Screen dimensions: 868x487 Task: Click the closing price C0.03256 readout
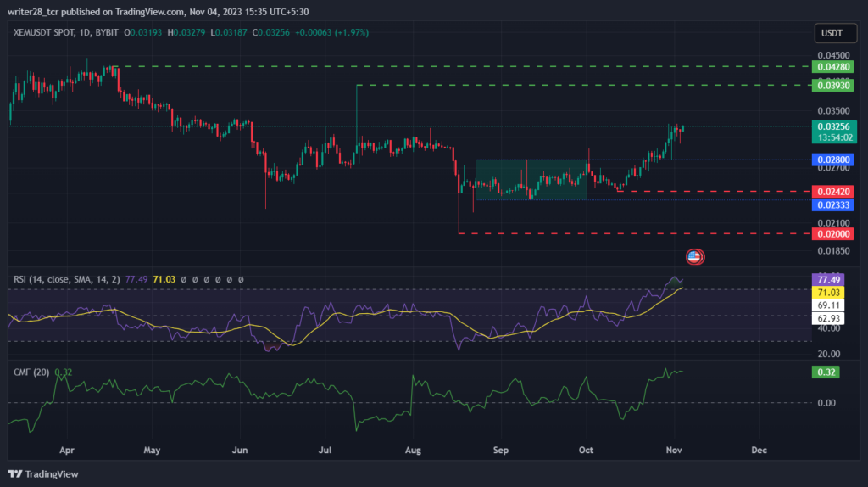tap(270, 33)
